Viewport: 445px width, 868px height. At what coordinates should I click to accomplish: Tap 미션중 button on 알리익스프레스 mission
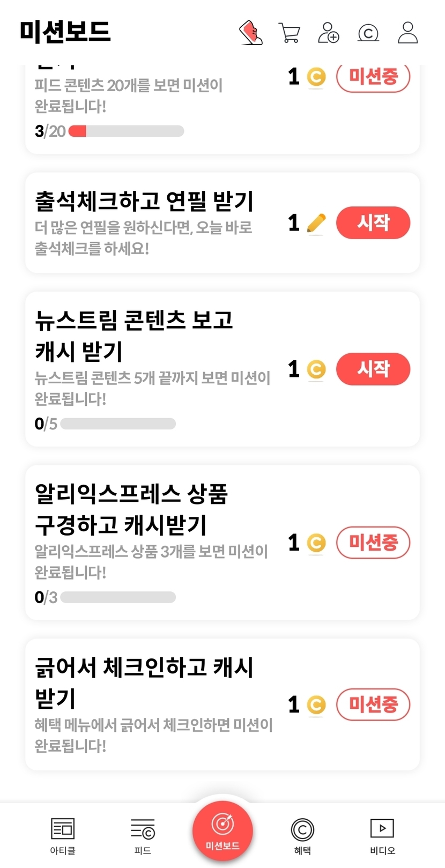pyautogui.click(x=373, y=543)
